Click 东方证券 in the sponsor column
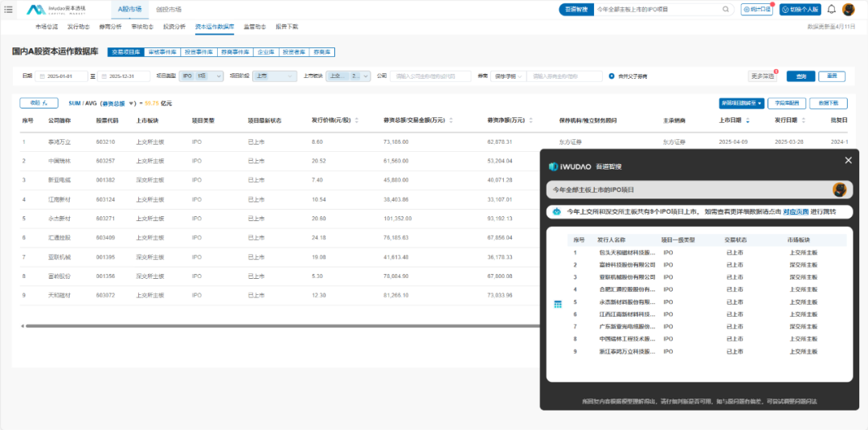 (x=571, y=141)
